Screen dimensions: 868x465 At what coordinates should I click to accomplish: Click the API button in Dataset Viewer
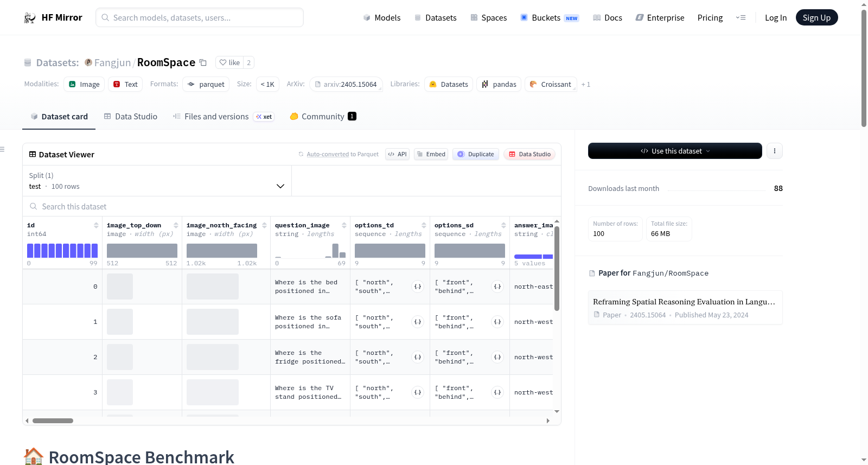[x=397, y=154]
